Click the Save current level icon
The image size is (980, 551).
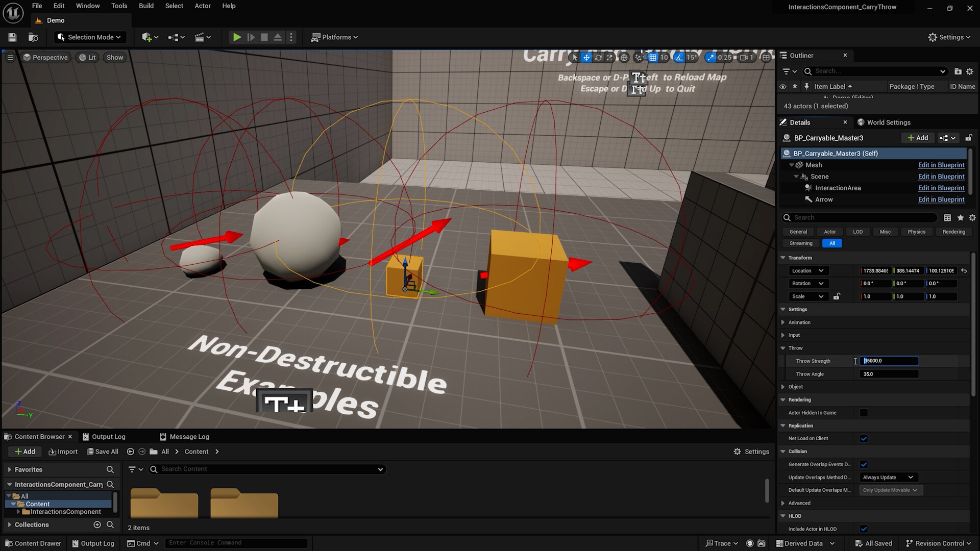12,37
